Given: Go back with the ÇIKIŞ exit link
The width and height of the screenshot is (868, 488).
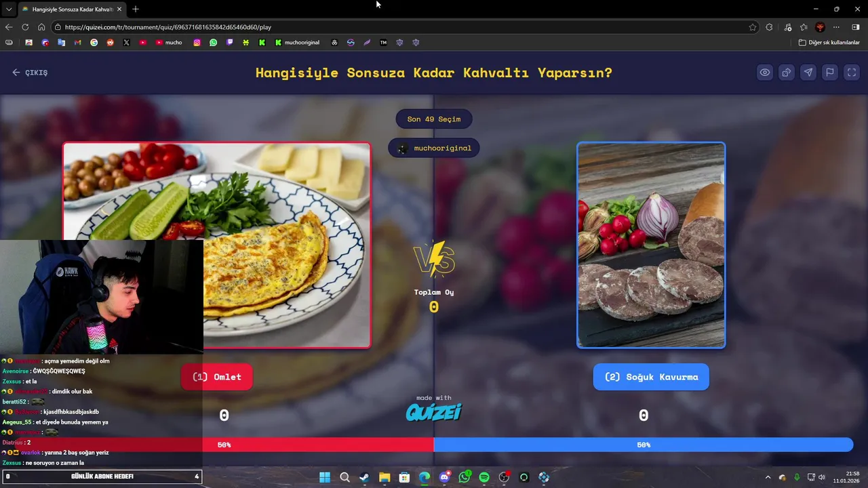Looking at the screenshot, I should 30,73.
